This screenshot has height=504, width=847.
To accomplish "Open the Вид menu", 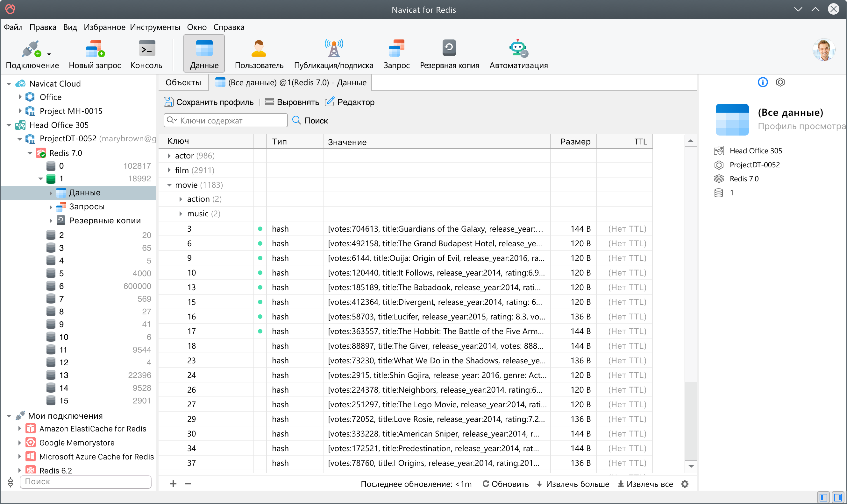I will point(70,27).
